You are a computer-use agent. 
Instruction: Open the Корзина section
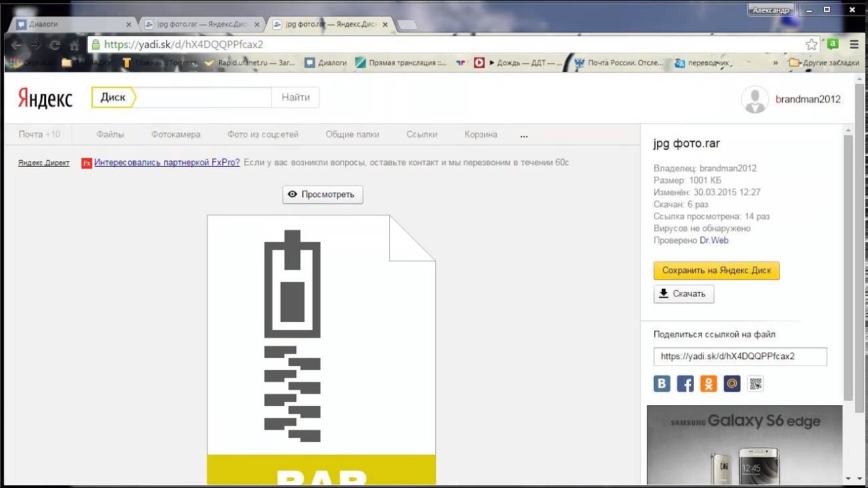click(481, 134)
